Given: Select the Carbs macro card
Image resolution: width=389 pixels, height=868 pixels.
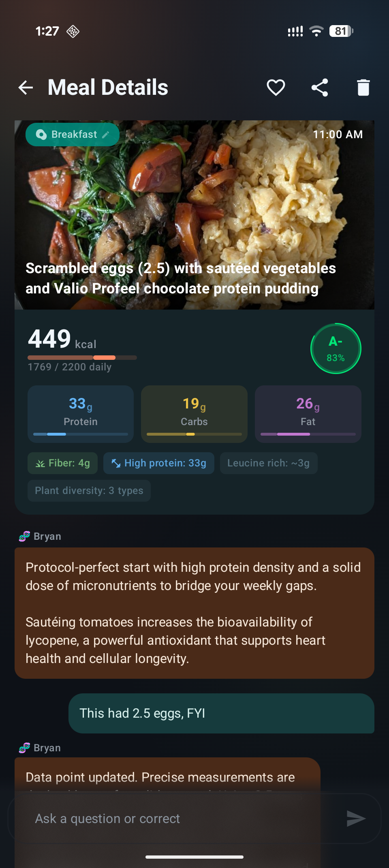Looking at the screenshot, I should point(194,414).
